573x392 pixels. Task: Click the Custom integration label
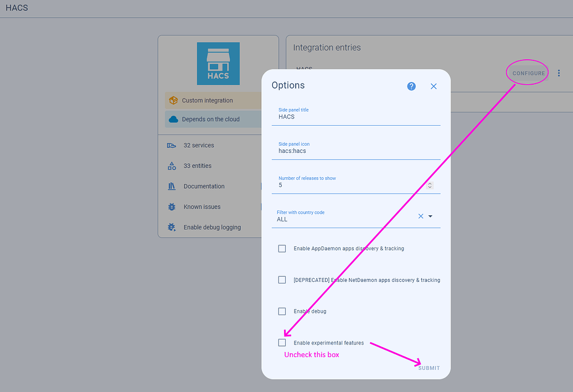click(207, 100)
